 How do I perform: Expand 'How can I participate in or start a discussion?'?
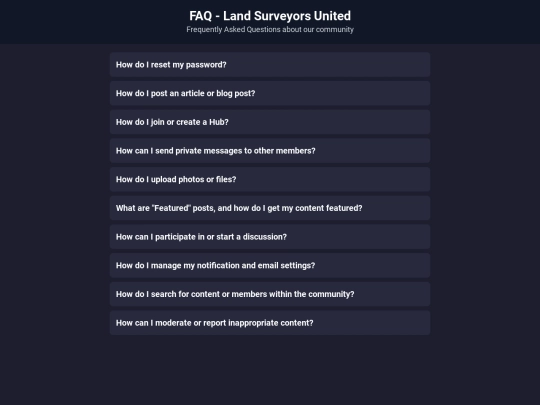click(270, 237)
